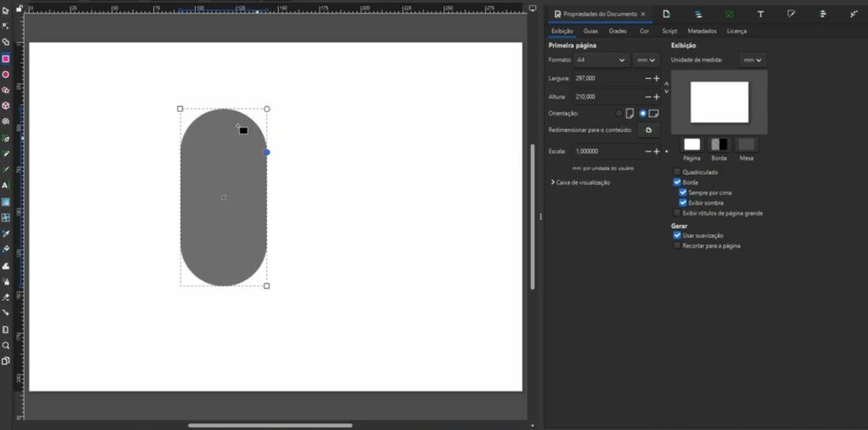Switch to the Guias tab
Image resolution: width=868 pixels, height=430 pixels.
click(x=590, y=31)
